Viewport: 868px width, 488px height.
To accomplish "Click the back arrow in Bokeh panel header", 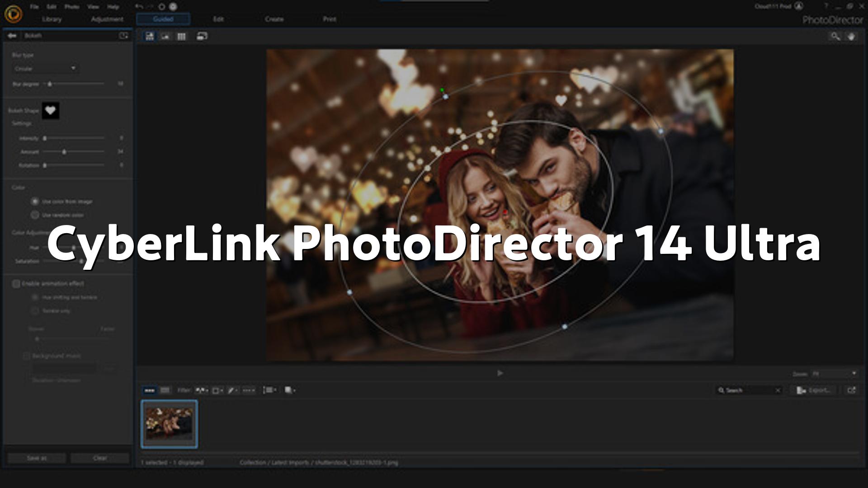I will 12,36.
